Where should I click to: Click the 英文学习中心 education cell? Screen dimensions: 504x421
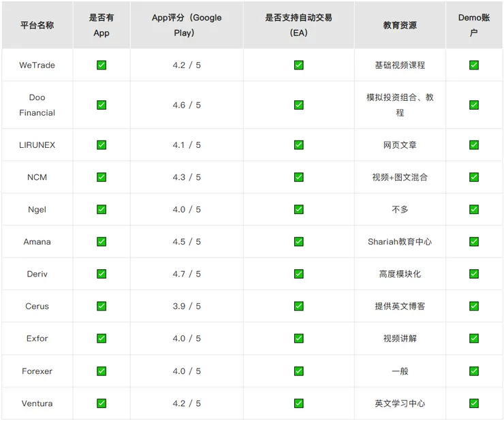pos(400,403)
